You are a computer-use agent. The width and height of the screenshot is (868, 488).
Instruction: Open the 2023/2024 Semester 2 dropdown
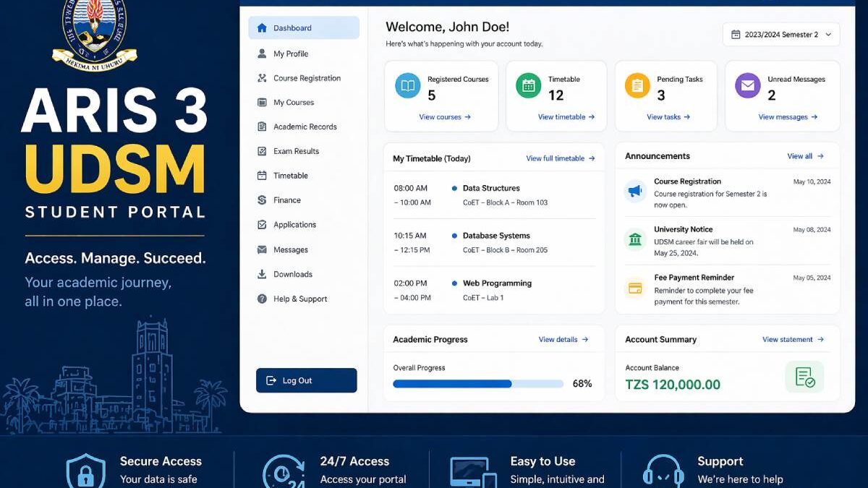[x=780, y=33]
